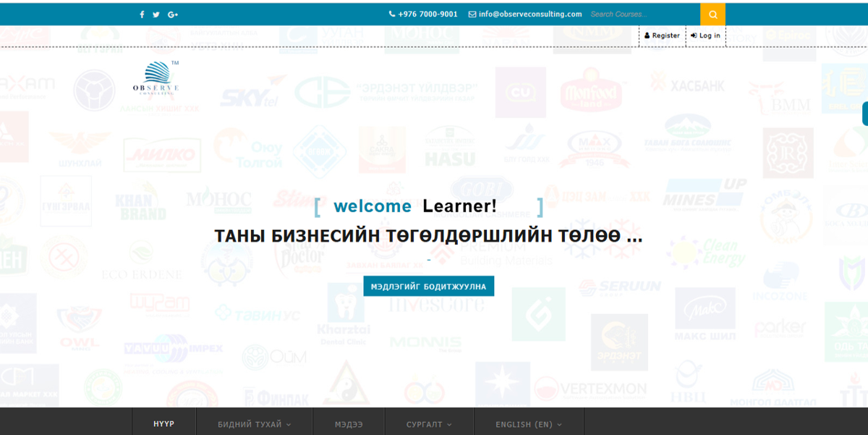This screenshot has height=435, width=868.
Task: Click the small dash below the headline
Action: tap(428, 259)
